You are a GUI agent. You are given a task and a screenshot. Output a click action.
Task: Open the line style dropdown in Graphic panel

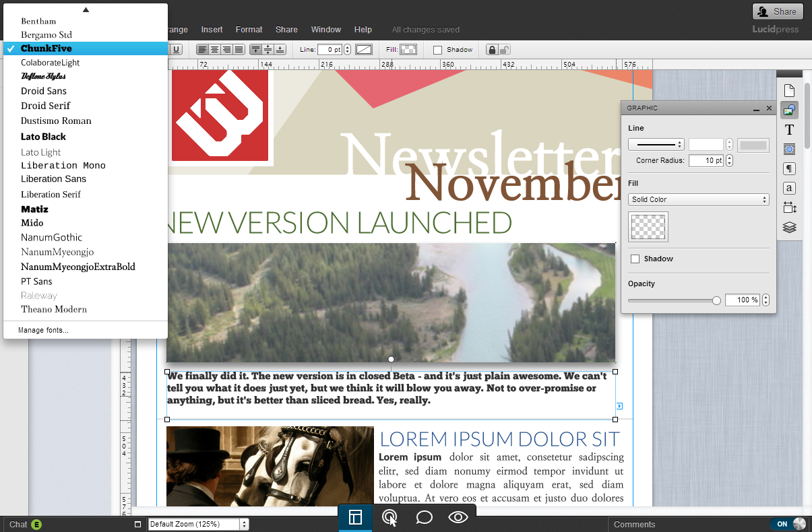656,144
